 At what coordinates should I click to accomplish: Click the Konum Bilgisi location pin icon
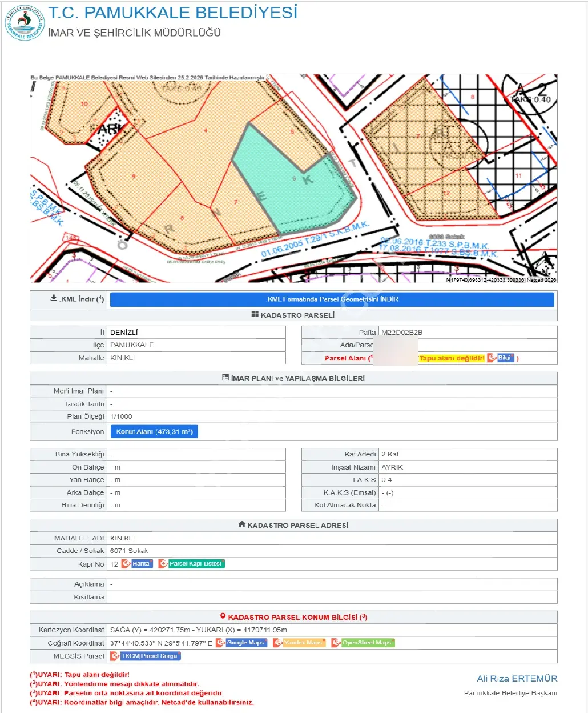tap(223, 616)
